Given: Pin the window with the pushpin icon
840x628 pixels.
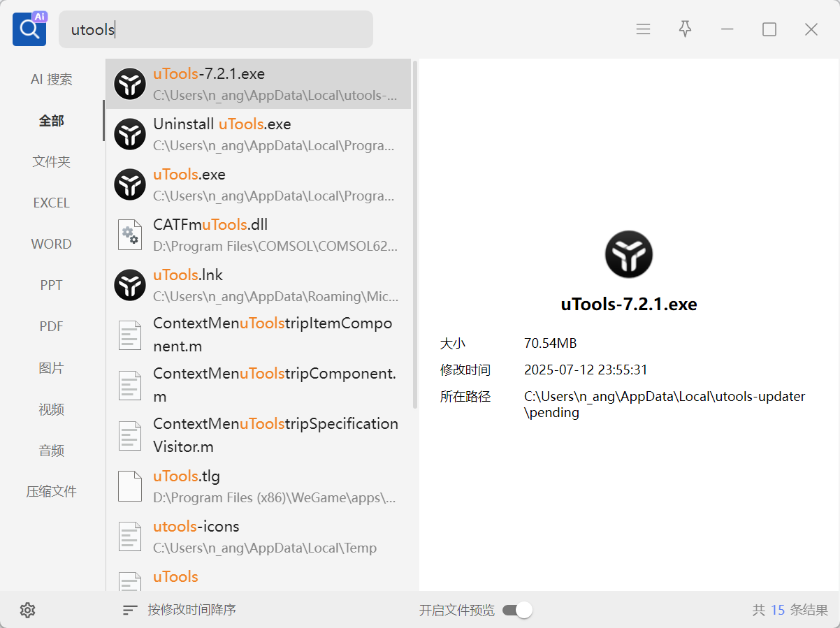Looking at the screenshot, I should pos(685,29).
